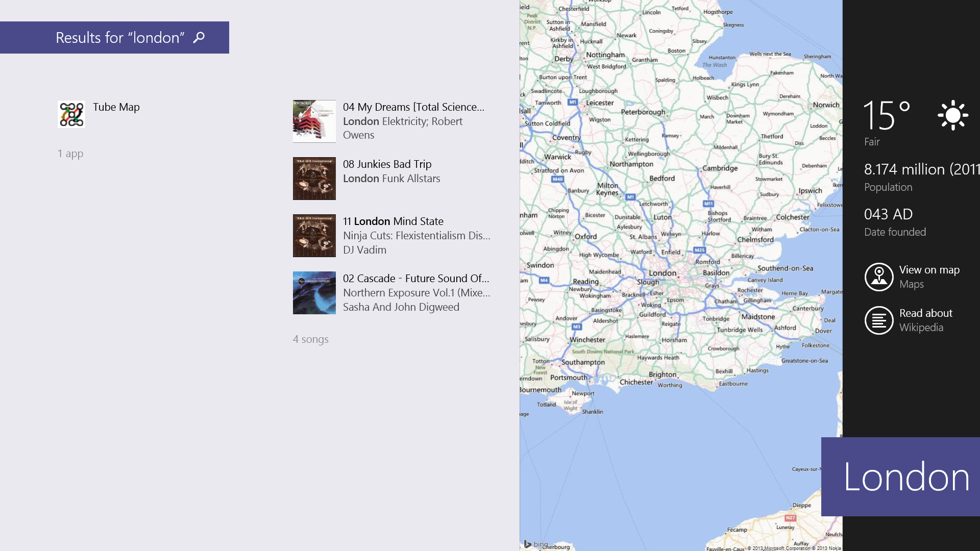Screen dimensions: 980x551
Task: Click the search magnifier icon in header
Action: (x=199, y=37)
